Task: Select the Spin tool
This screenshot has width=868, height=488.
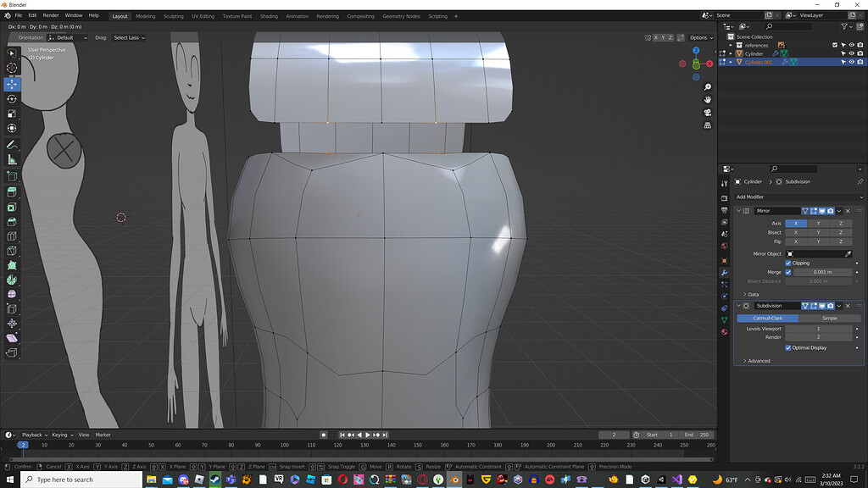Action: [12, 280]
